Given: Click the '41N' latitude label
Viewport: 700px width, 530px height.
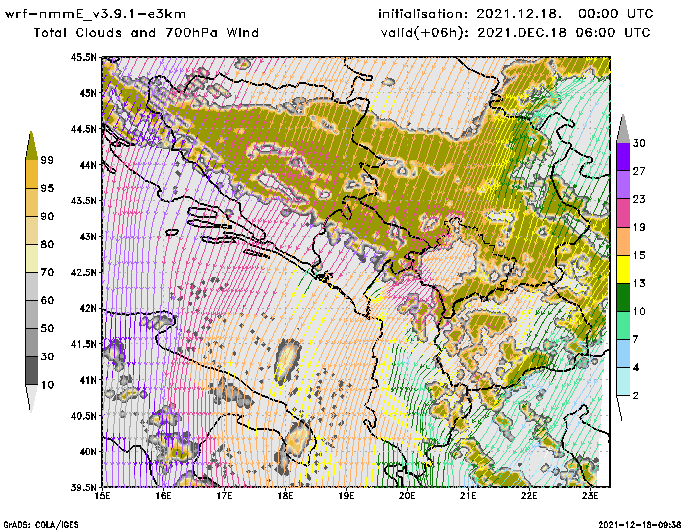Looking at the screenshot, I should [88, 380].
